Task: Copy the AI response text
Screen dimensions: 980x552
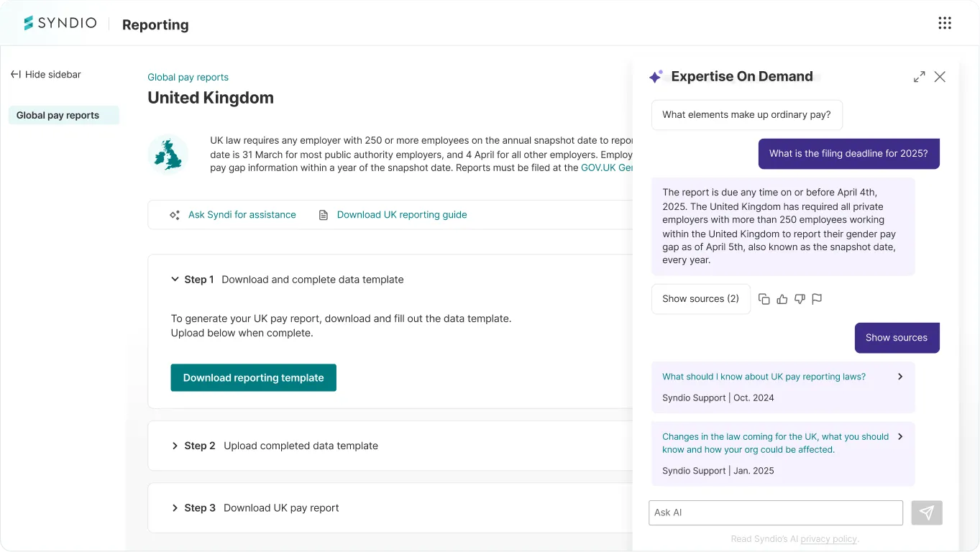Action: pos(764,299)
